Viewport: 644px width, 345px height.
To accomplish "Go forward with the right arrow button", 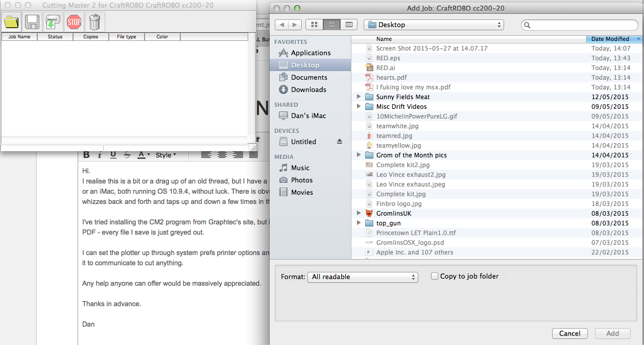I will click(295, 25).
